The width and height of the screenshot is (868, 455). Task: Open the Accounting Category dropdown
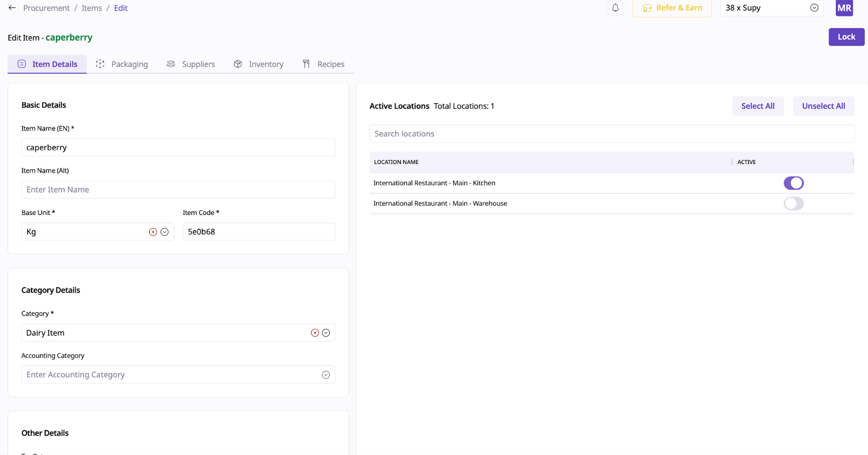326,375
